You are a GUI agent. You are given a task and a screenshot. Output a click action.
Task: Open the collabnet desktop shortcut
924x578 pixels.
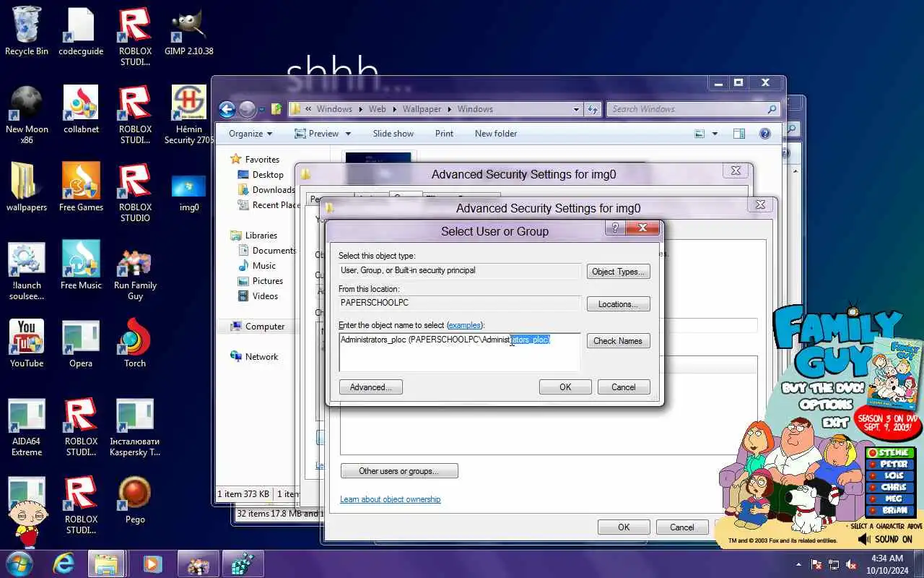pos(81,110)
